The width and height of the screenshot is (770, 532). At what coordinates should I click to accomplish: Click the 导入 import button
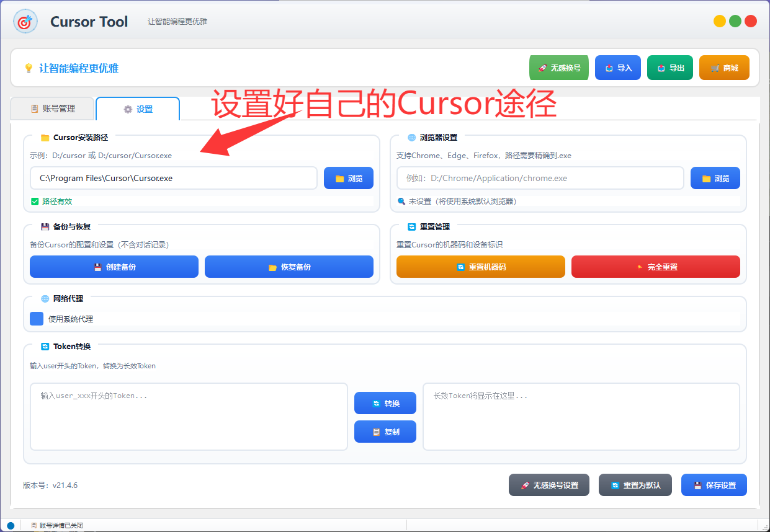(x=617, y=68)
